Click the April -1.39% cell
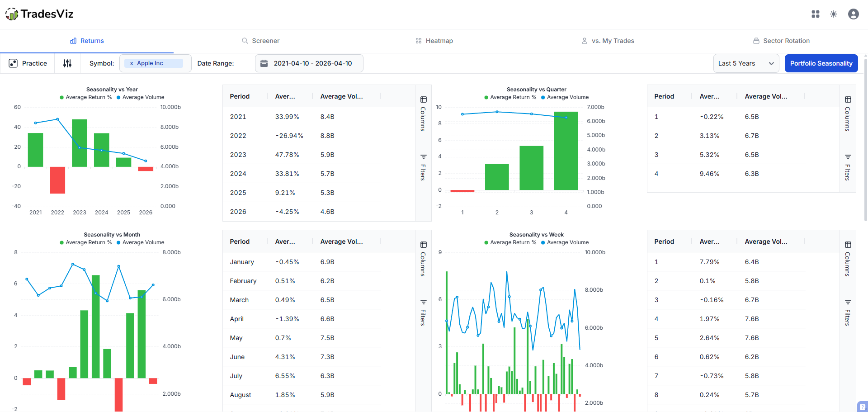Image resolution: width=868 pixels, height=412 pixels. (287, 319)
